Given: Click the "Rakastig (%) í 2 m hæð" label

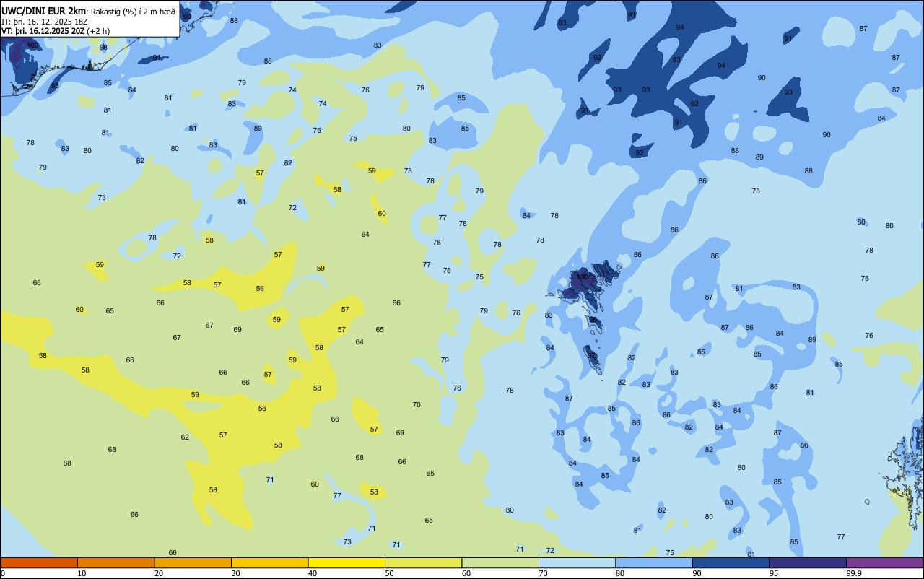Looking at the screenshot, I should coord(132,12).
